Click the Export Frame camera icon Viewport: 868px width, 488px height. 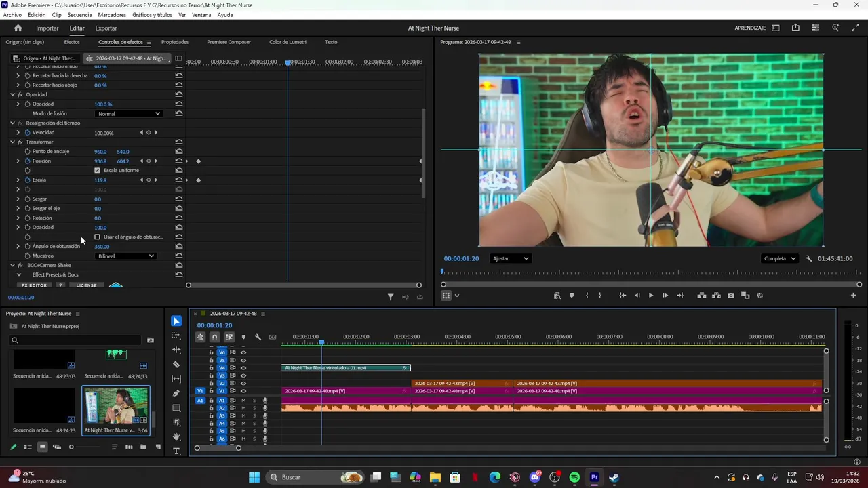pyautogui.click(x=730, y=296)
